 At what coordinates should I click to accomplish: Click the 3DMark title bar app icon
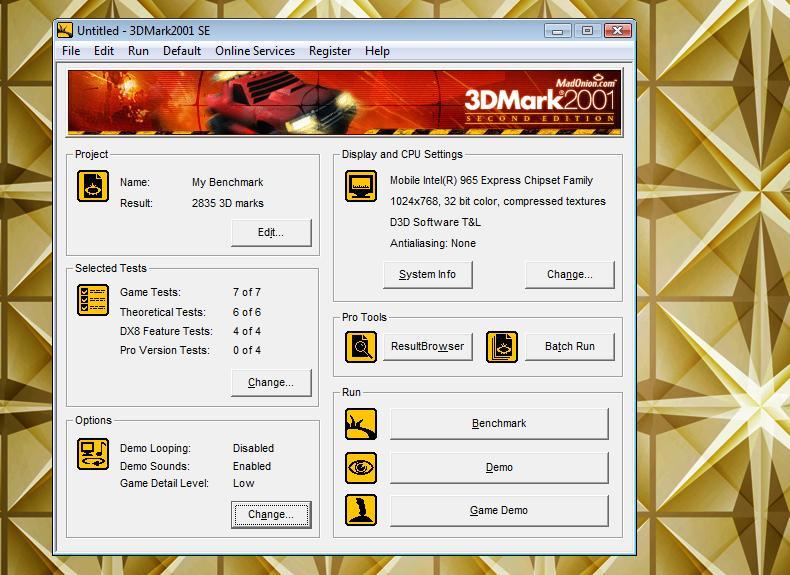[64, 31]
